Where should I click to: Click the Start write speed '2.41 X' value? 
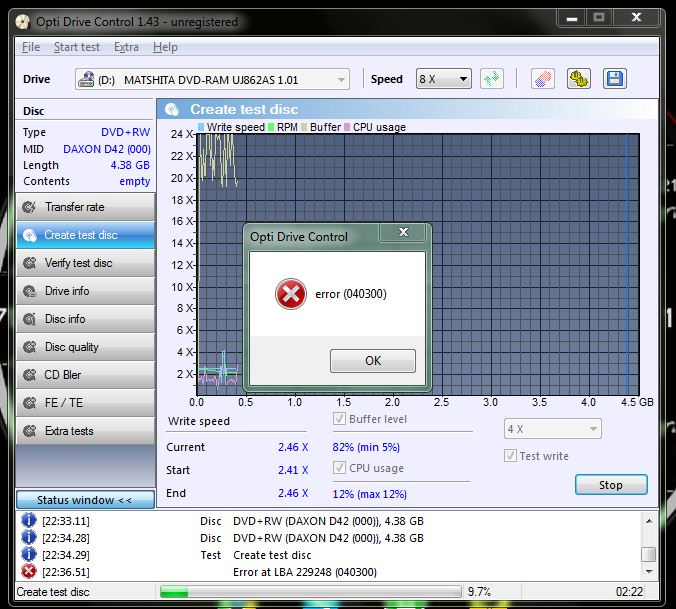click(293, 470)
